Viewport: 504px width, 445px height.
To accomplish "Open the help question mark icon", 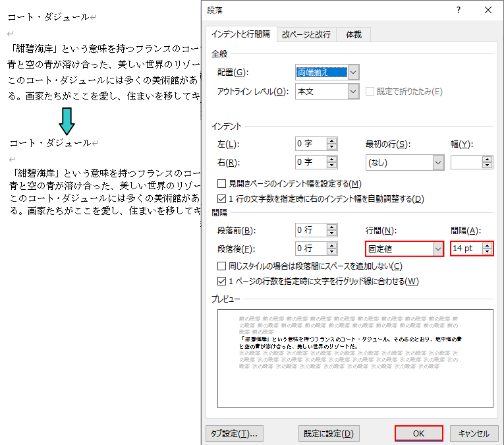I will coord(459,11).
